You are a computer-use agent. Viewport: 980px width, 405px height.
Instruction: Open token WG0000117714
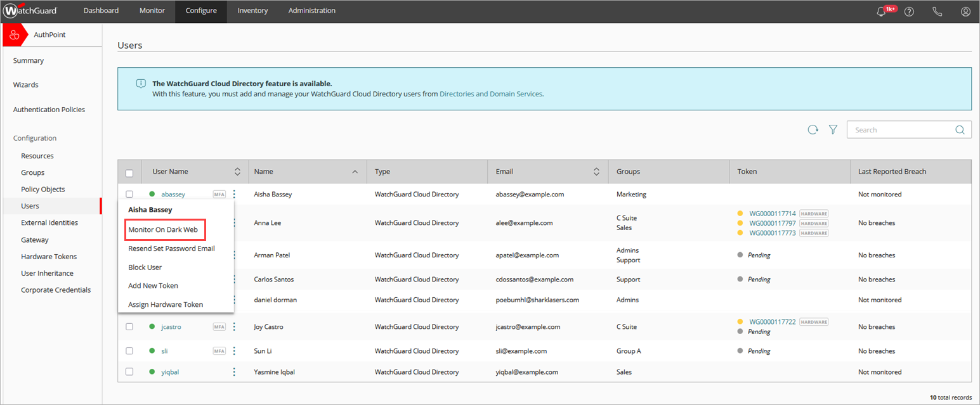tap(773, 214)
